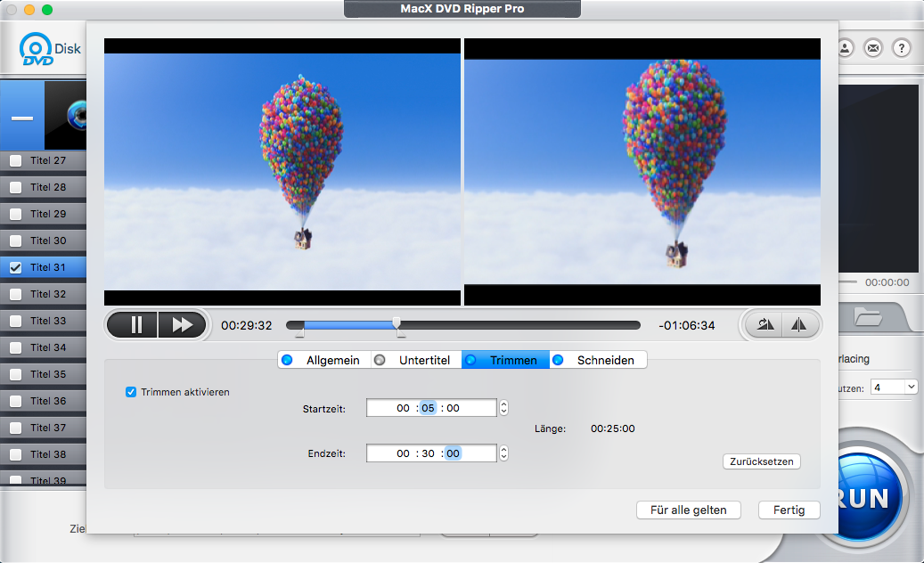Select minutes field 05 in Startzeit

point(428,407)
